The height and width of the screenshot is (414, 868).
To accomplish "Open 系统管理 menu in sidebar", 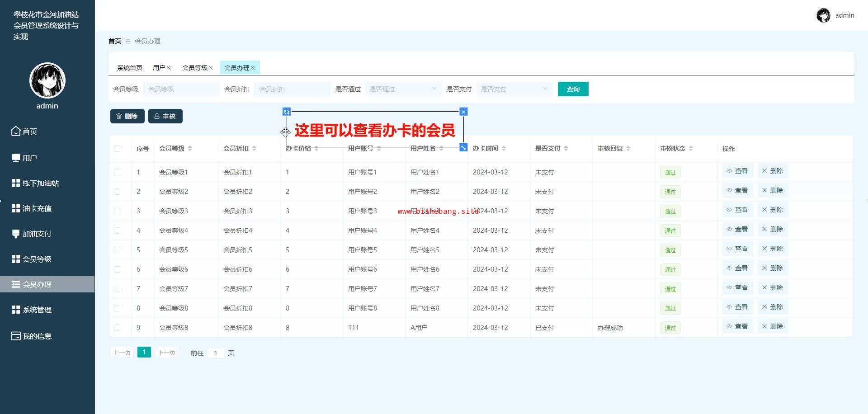I will point(37,310).
